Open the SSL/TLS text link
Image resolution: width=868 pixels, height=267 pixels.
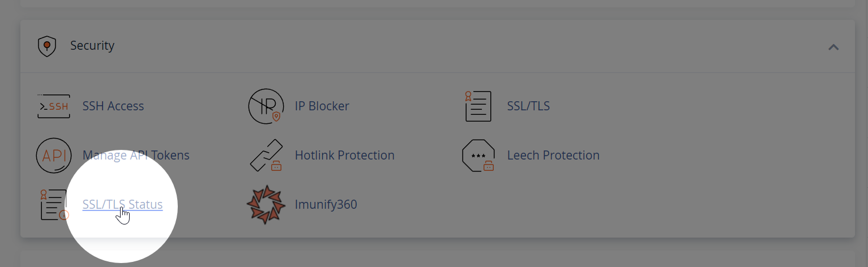point(528,106)
